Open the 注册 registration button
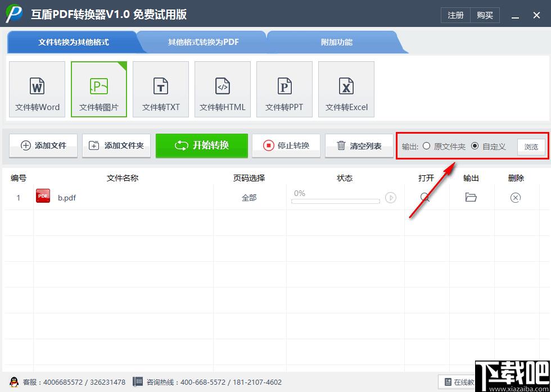551x392 pixels. (x=455, y=15)
